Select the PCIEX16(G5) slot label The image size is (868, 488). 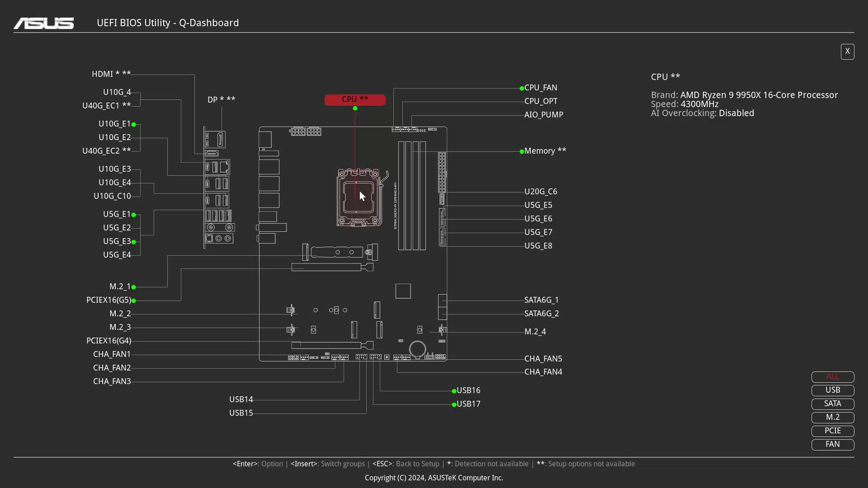(109, 300)
